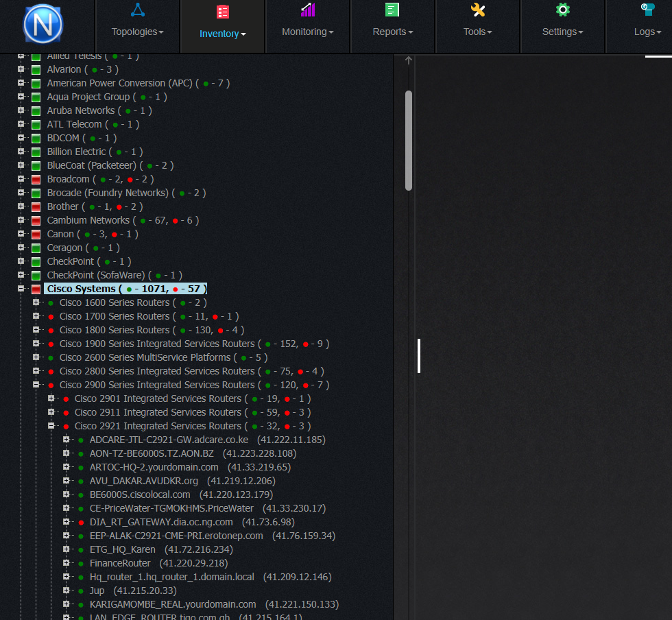Collapse Cisco 2900 Series Integrated Services Routers
672x620 pixels.
[x=36, y=384]
